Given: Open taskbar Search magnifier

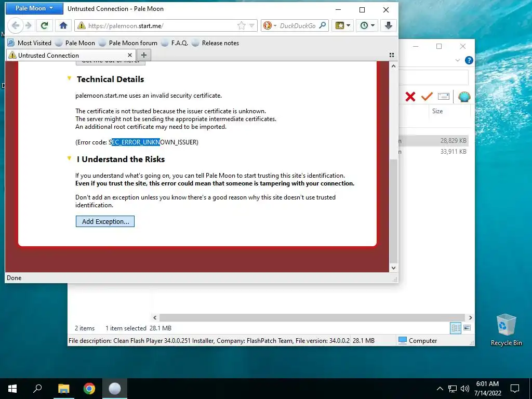Looking at the screenshot, I should pyautogui.click(x=37, y=389).
